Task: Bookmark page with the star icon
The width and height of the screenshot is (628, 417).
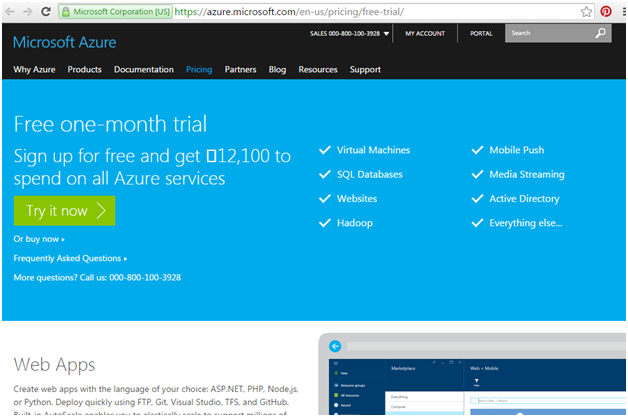Action: pos(586,12)
